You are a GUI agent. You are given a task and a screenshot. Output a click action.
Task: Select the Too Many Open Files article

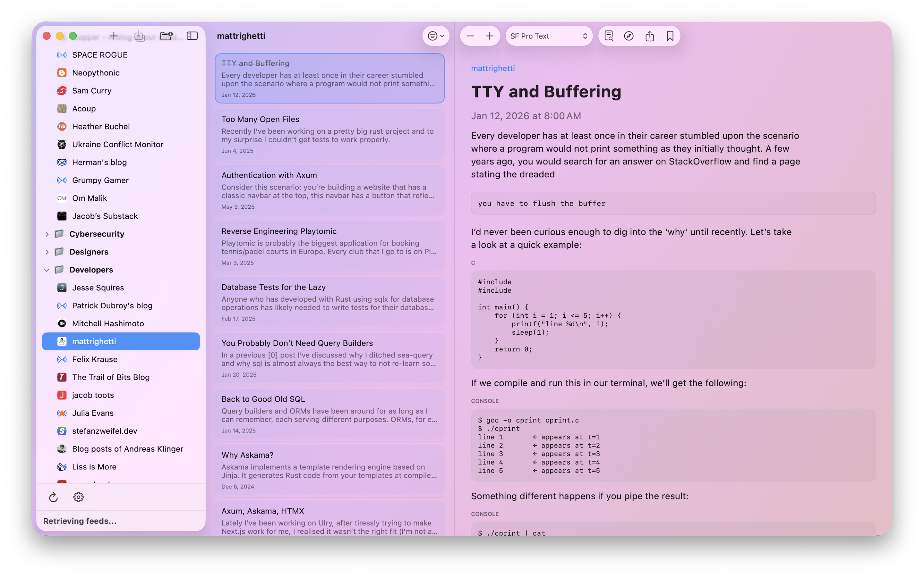tap(329, 134)
